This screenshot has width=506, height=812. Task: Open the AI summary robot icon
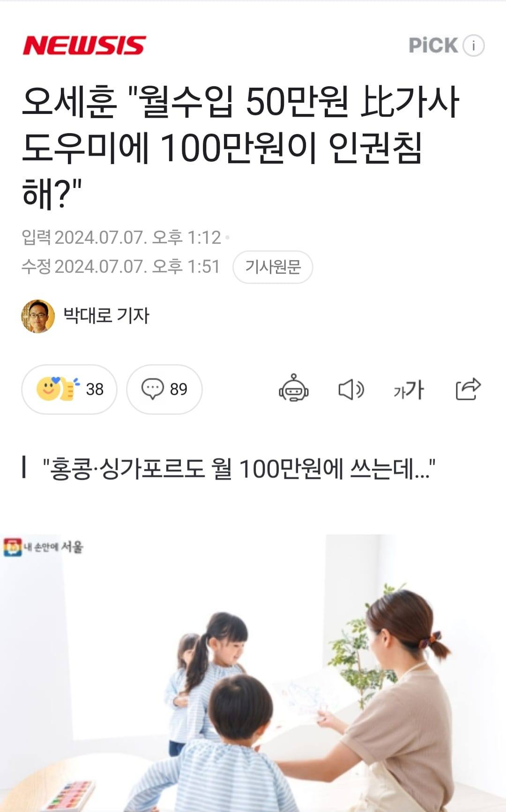pyautogui.click(x=294, y=388)
